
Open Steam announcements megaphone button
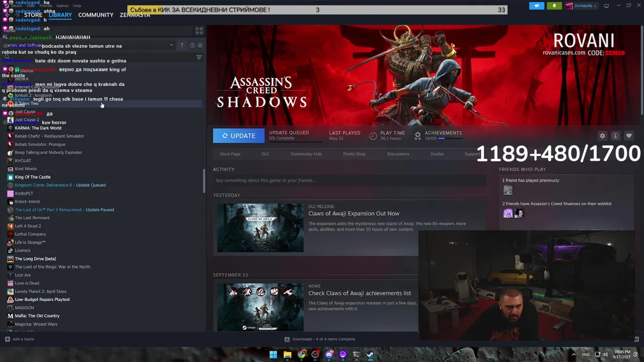pos(537,6)
